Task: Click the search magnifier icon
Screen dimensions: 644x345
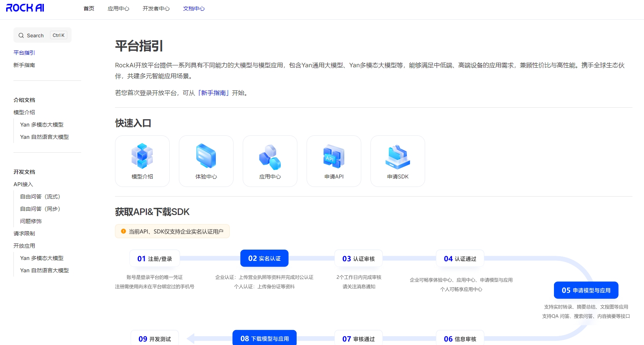Action: tap(21, 35)
